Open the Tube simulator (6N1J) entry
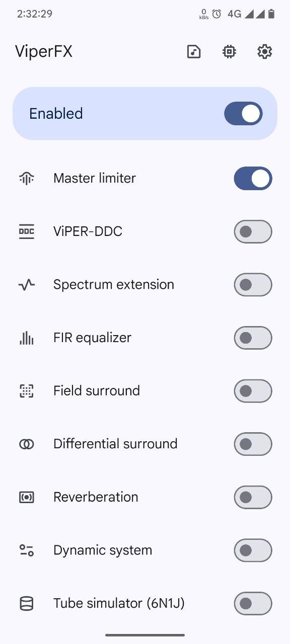The width and height of the screenshot is (290, 644). (x=145, y=603)
